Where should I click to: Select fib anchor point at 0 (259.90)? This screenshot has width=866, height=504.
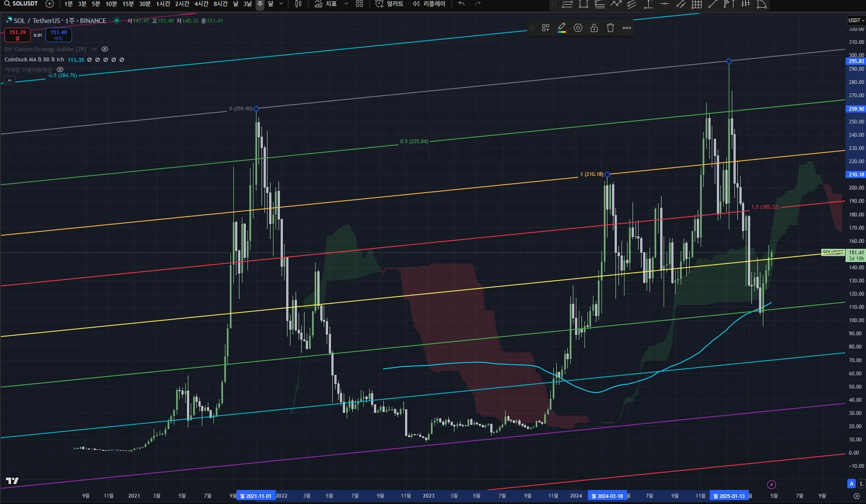(x=256, y=109)
